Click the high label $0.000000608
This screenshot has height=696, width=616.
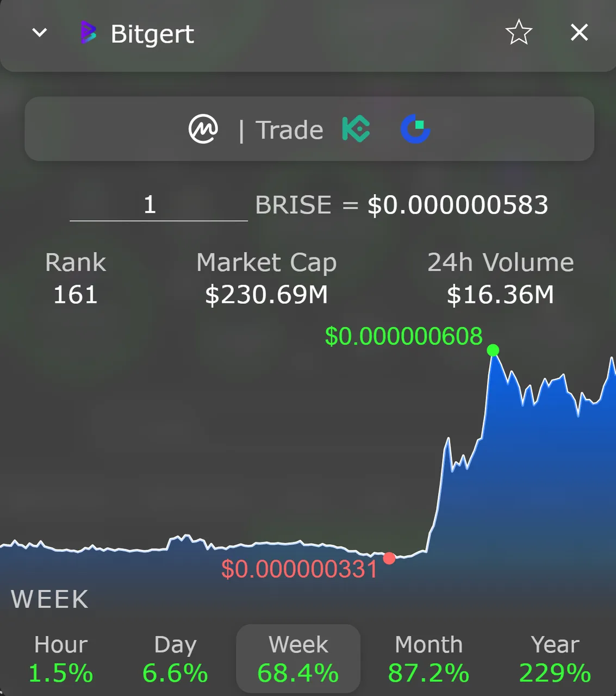[403, 336]
